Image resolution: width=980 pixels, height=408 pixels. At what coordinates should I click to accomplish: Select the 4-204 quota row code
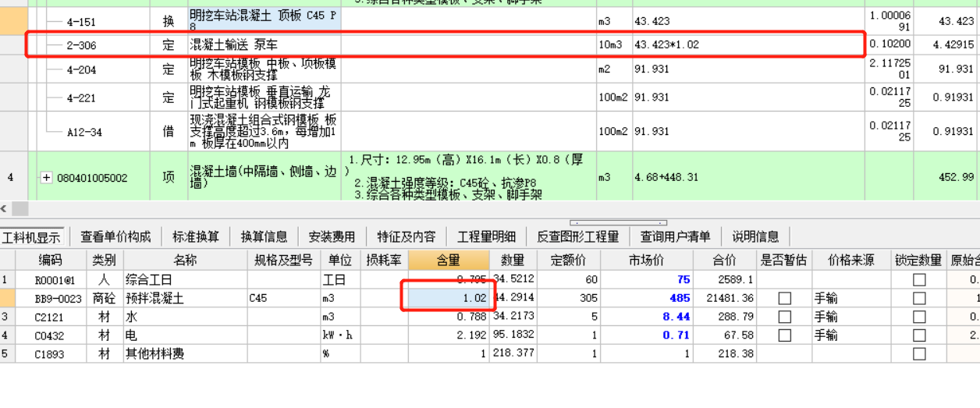tap(81, 69)
